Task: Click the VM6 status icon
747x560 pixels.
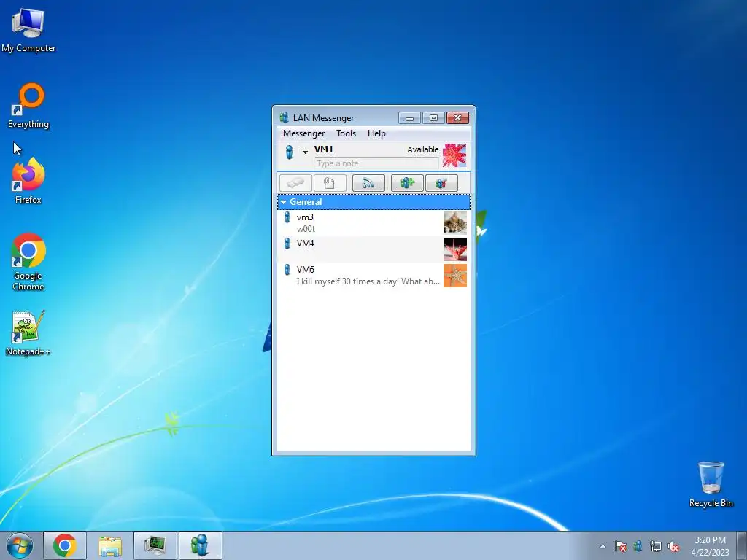Action: [x=287, y=270]
